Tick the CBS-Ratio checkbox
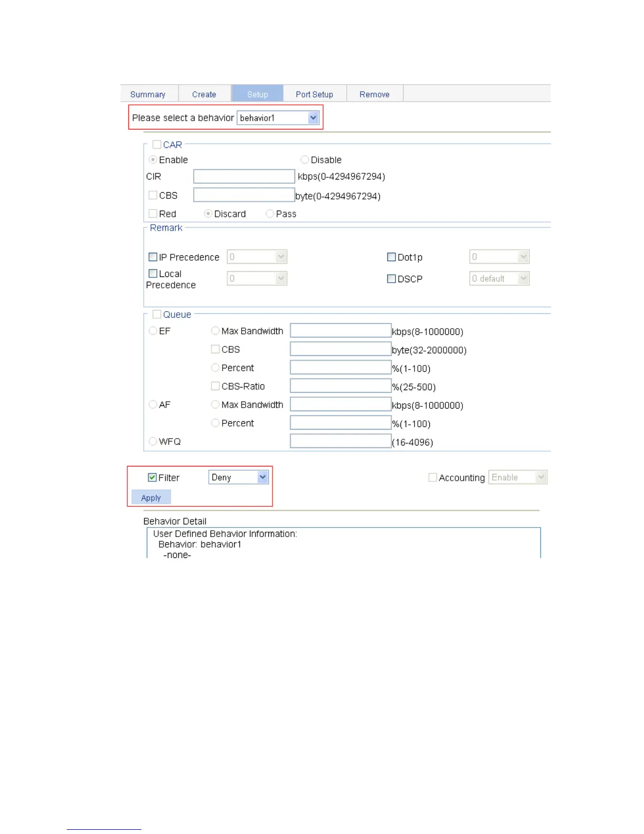The width and height of the screenshot is (644, 834). (215, 386)
